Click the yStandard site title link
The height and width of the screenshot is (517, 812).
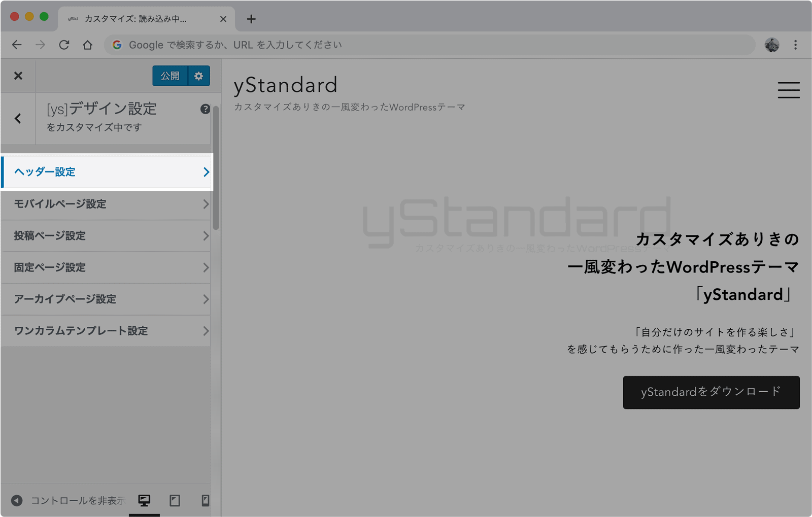[285, 85]
